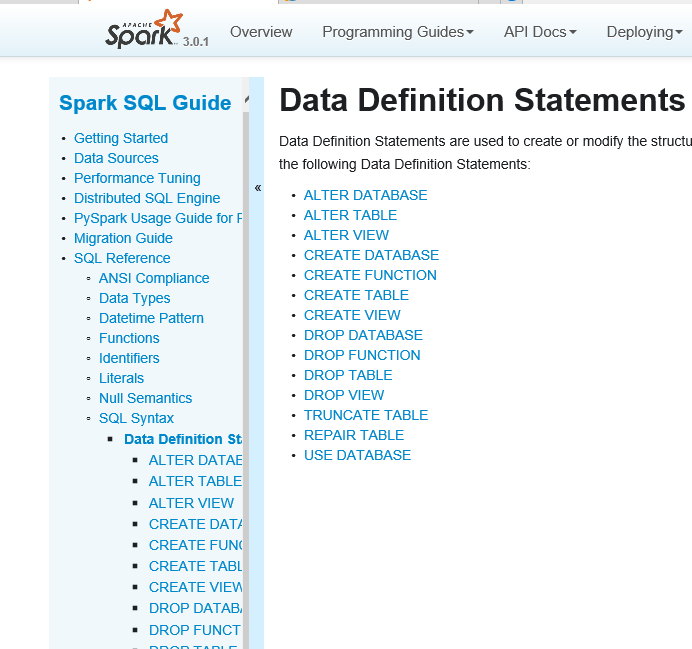Click CREATE VIEW link in main content

coord(352,315)
